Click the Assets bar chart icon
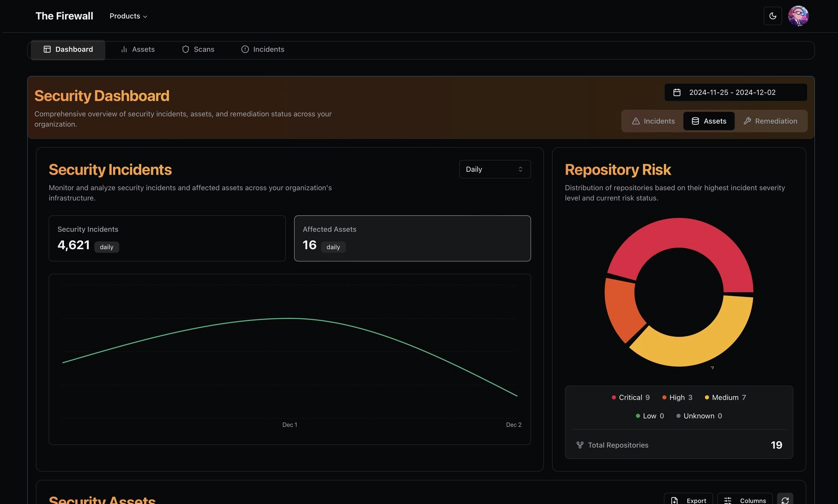This screenshot has width=838, height=504. tap(124, 49)
